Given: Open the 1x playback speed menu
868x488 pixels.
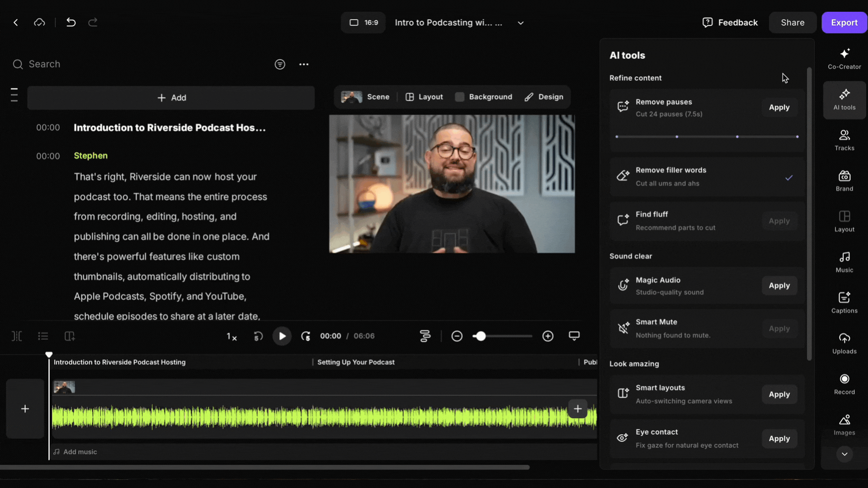Looking at the screenshot, I should [x=231, y=337].
